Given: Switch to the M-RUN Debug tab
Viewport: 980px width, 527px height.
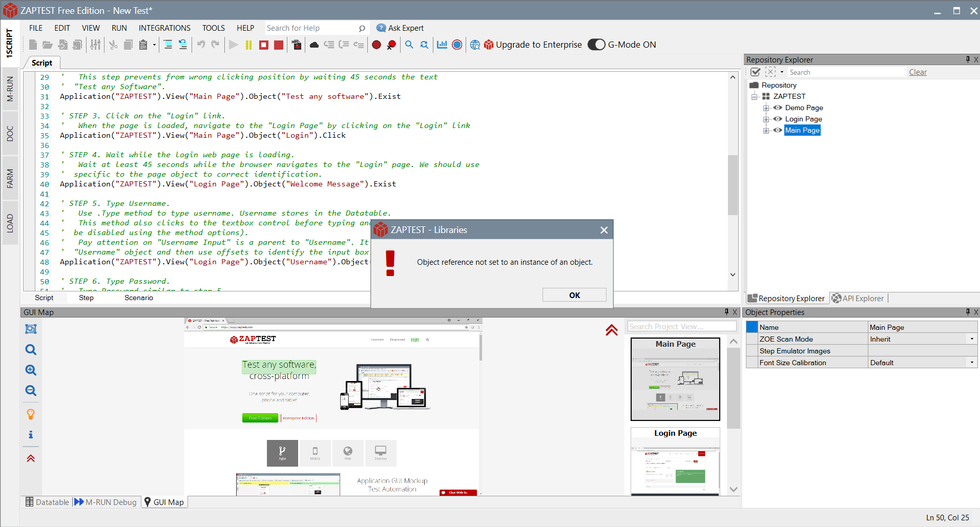Looking at the screenshot, I should (x=106, y=502).
